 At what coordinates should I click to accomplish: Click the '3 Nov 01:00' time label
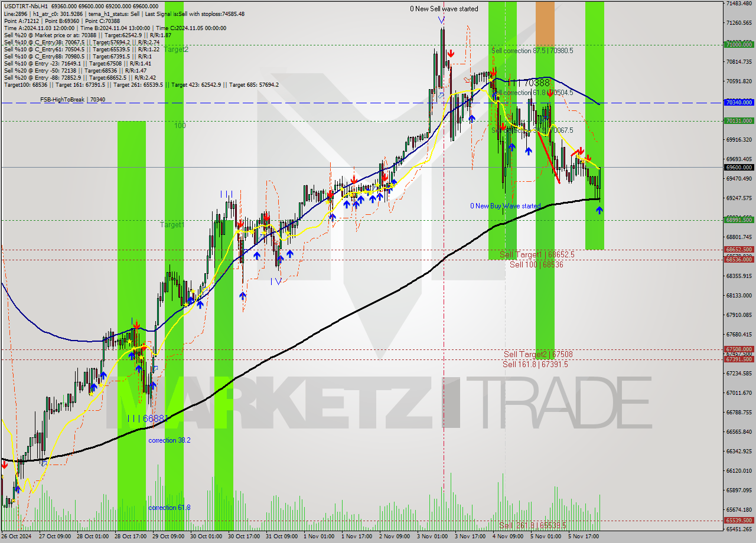click(x=431, y=537)
